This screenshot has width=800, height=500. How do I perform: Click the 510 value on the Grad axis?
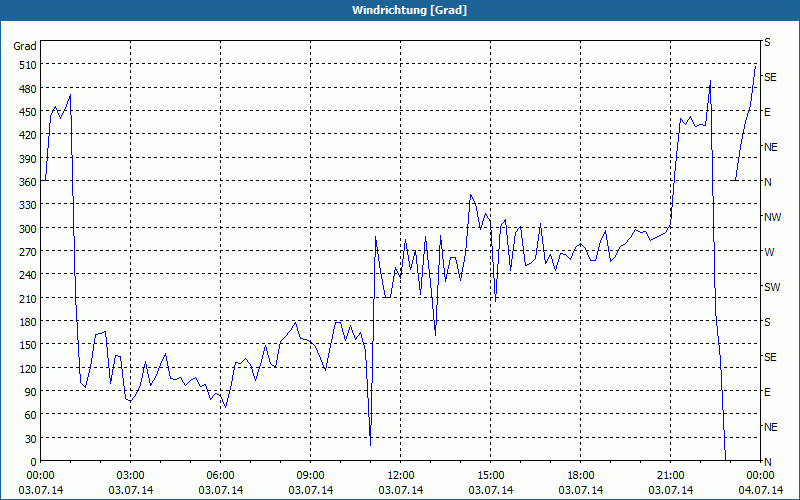tap(28, 65)
